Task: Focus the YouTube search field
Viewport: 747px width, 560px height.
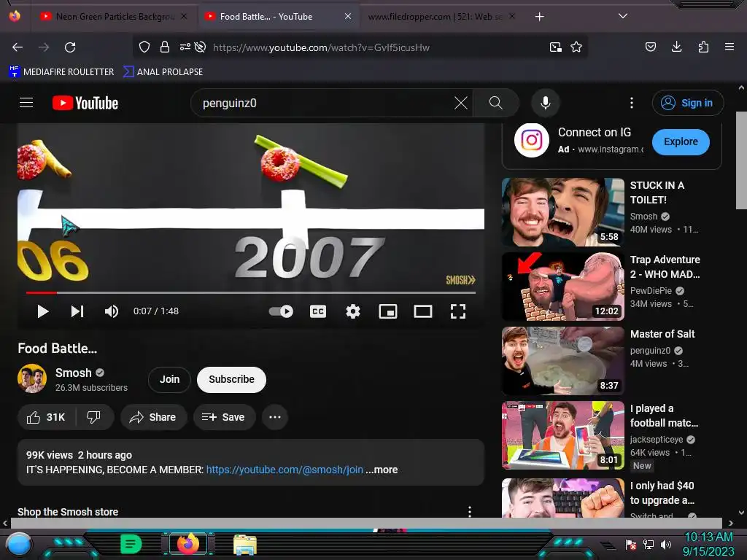Action: click(324, 103)
